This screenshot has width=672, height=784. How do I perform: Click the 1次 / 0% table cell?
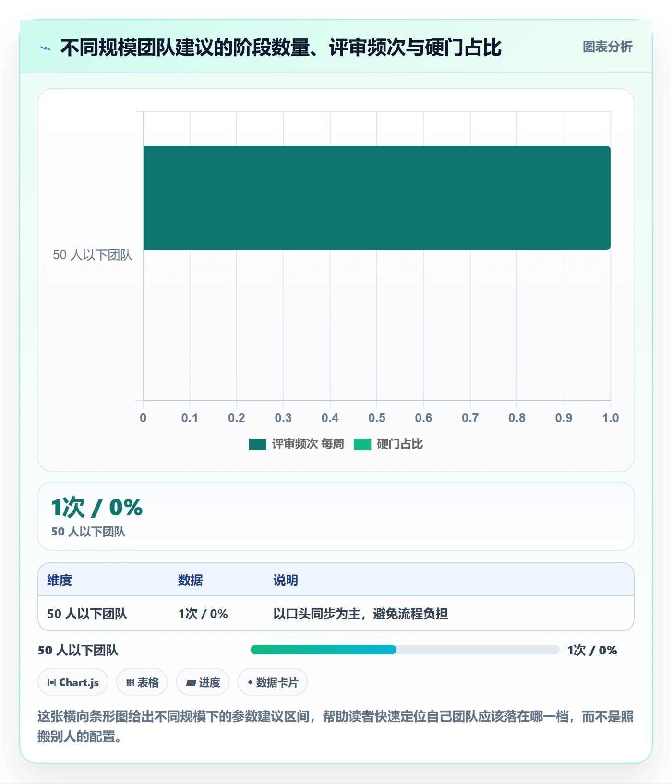click(203, 614)
